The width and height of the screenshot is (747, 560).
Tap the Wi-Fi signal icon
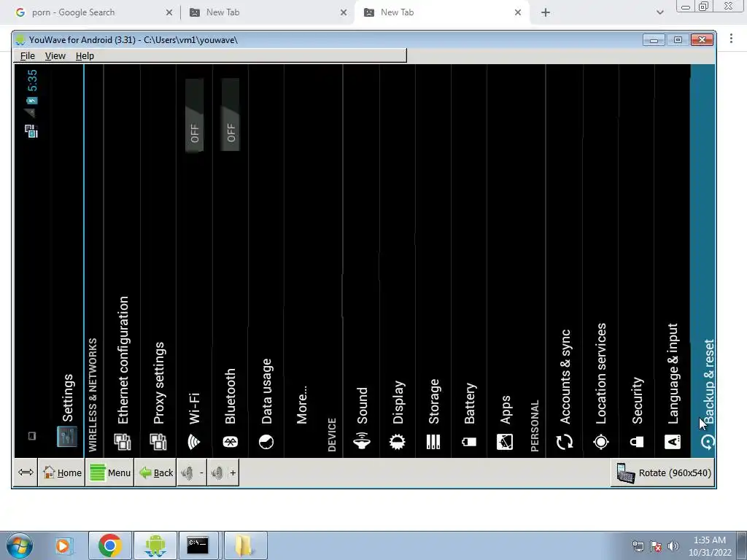[x=194, y=442]
